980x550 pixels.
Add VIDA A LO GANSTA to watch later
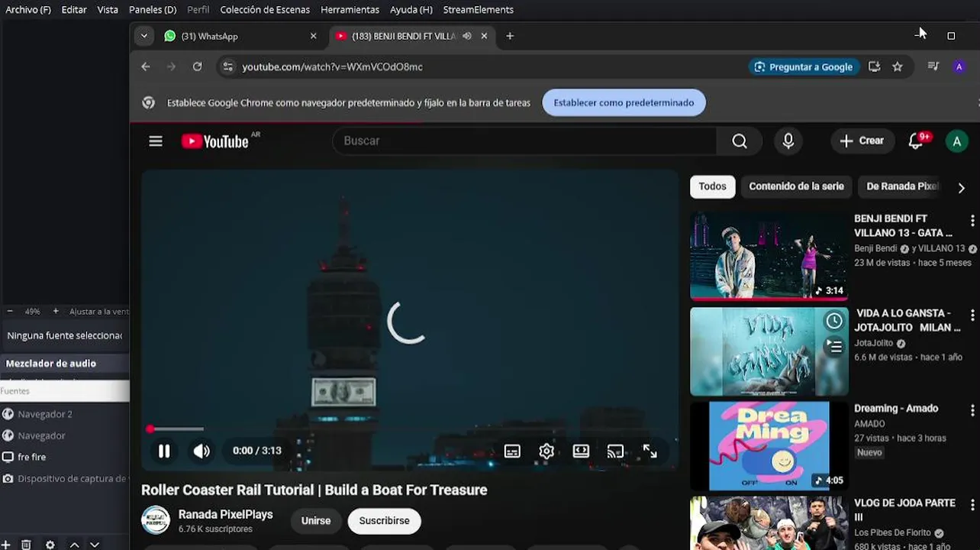(834, 321)
